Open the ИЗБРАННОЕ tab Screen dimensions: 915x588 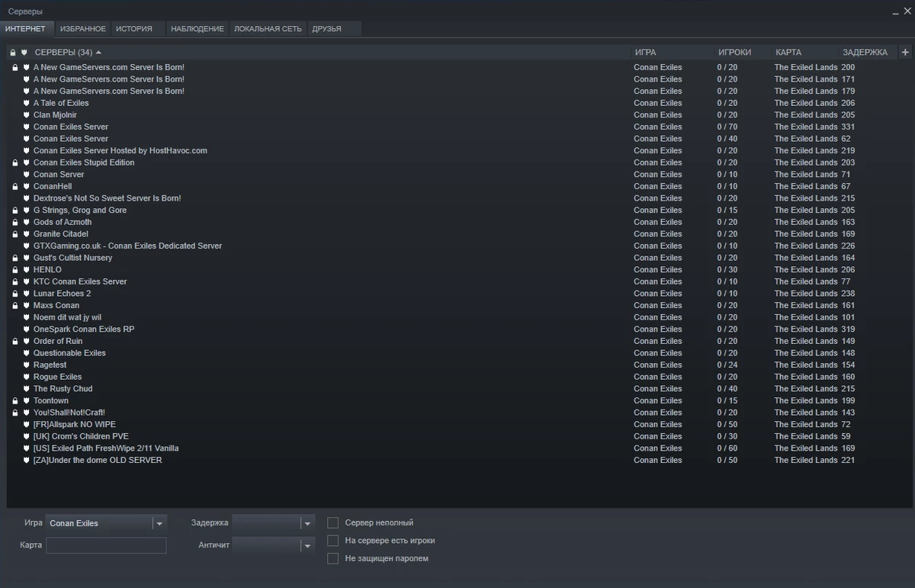[x=82, y=29]
